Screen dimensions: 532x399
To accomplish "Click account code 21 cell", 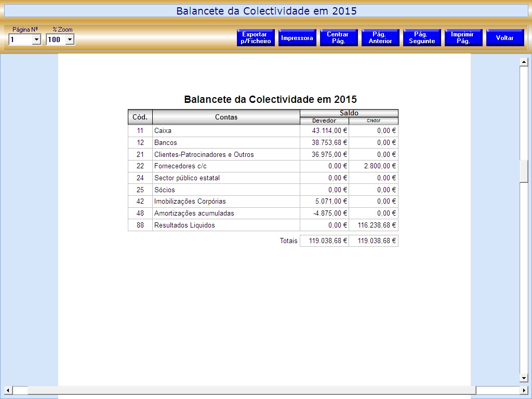I will click(140, 154).
